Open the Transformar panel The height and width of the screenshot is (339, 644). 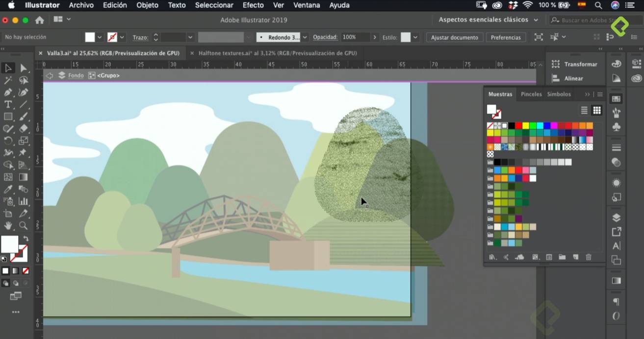pyautogui.click(x=575, y=64)
